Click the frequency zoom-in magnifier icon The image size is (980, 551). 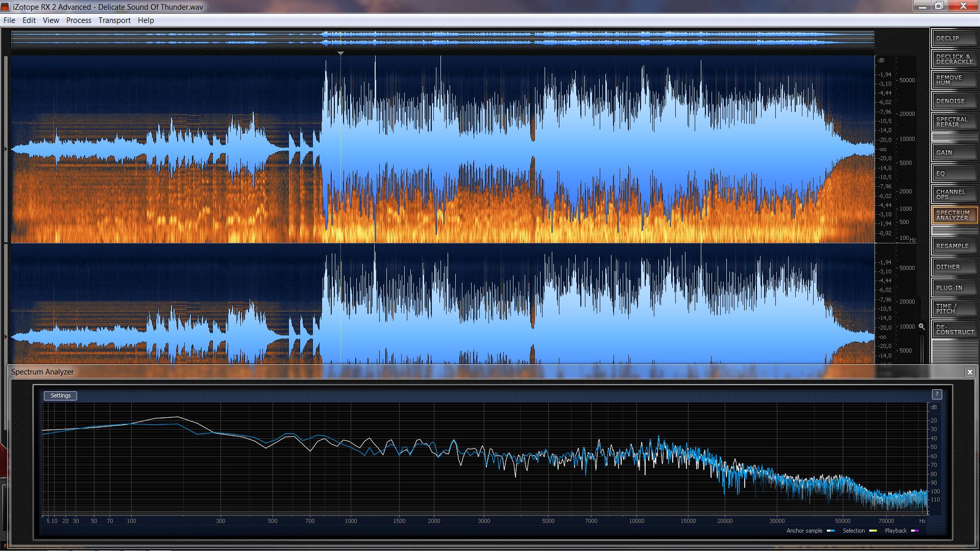pos(921,327)
